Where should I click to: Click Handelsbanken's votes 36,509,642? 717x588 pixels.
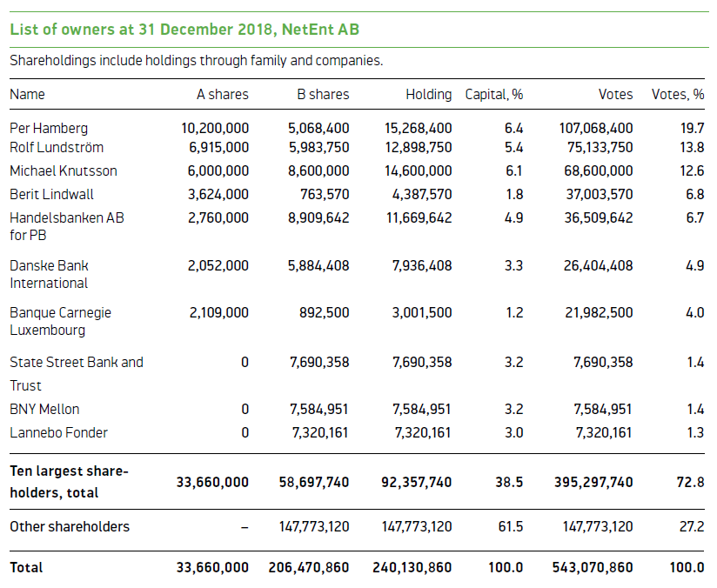point(599,217)
